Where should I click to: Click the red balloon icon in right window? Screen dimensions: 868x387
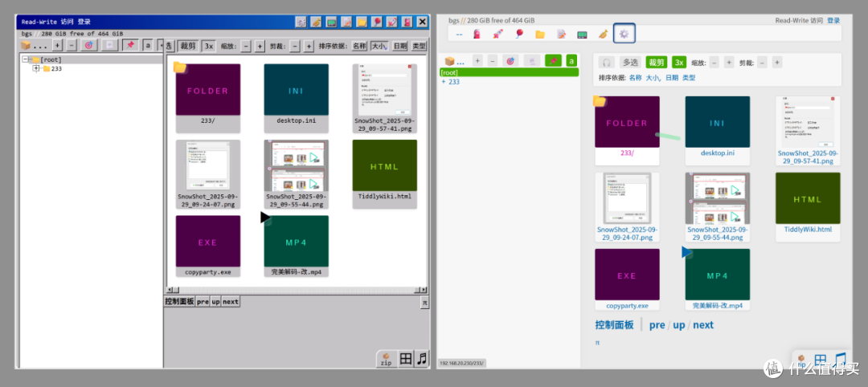[x=518, y=35]
